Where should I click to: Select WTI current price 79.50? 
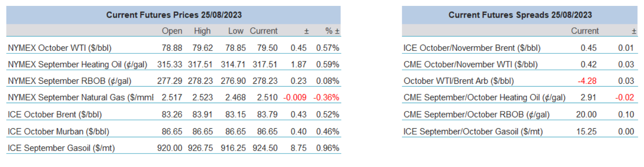tap(267, 48)
